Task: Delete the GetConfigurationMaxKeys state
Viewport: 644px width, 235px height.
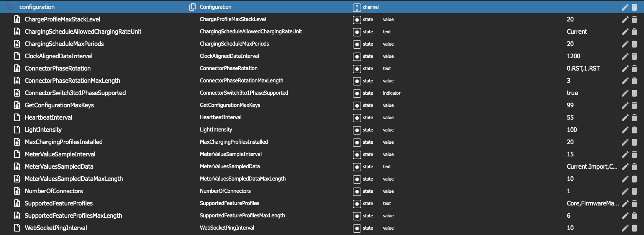Action: [x=634, y=105]
